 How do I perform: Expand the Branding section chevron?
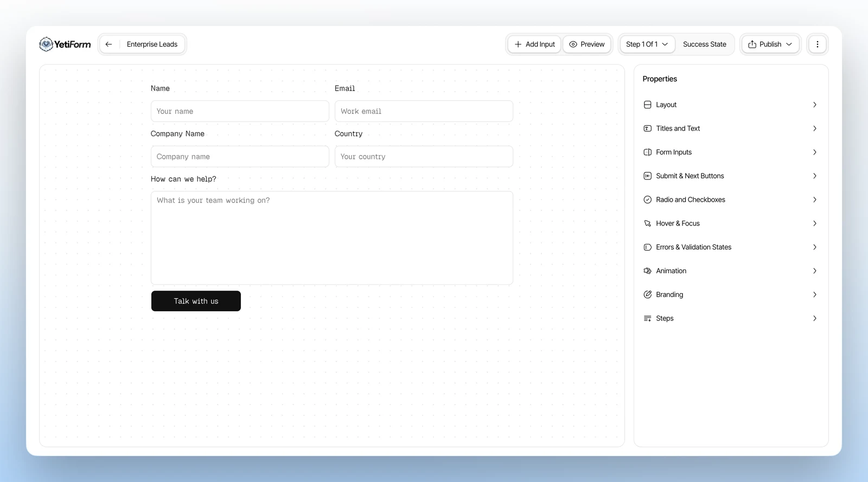point(814,294)
